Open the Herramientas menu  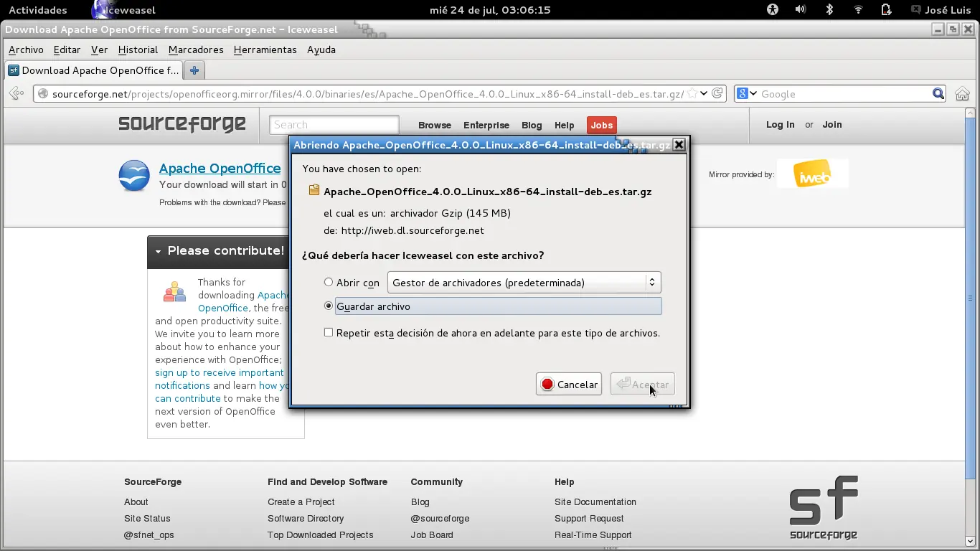click(x=265, y=50)
